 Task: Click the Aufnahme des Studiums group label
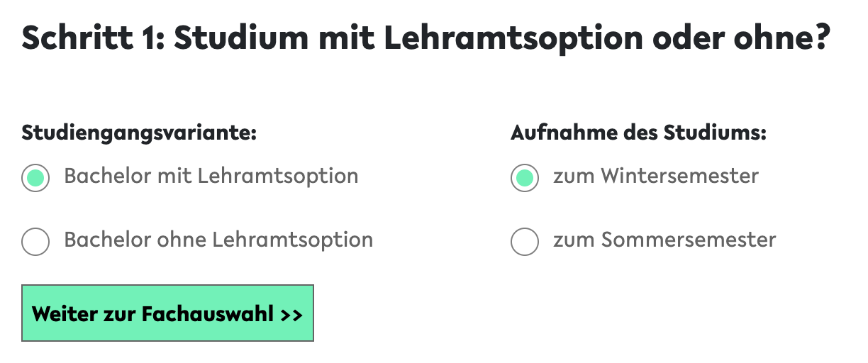pos(638,133)
